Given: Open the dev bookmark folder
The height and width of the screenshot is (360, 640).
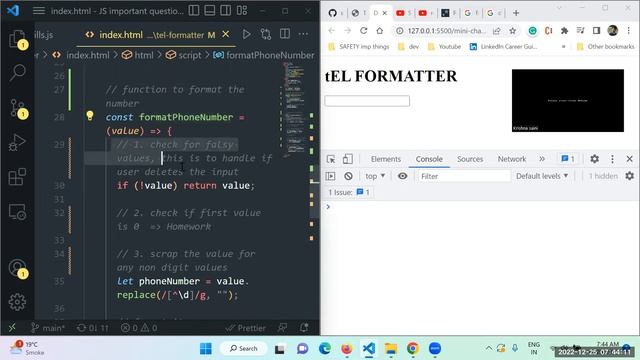Looking at the screenshot, I should click(409, 47).
